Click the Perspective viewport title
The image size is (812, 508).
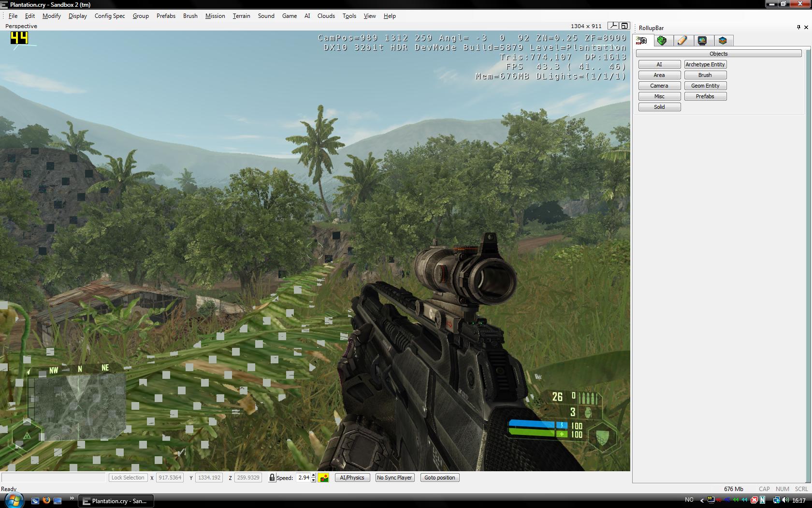[x=21, y=26]
